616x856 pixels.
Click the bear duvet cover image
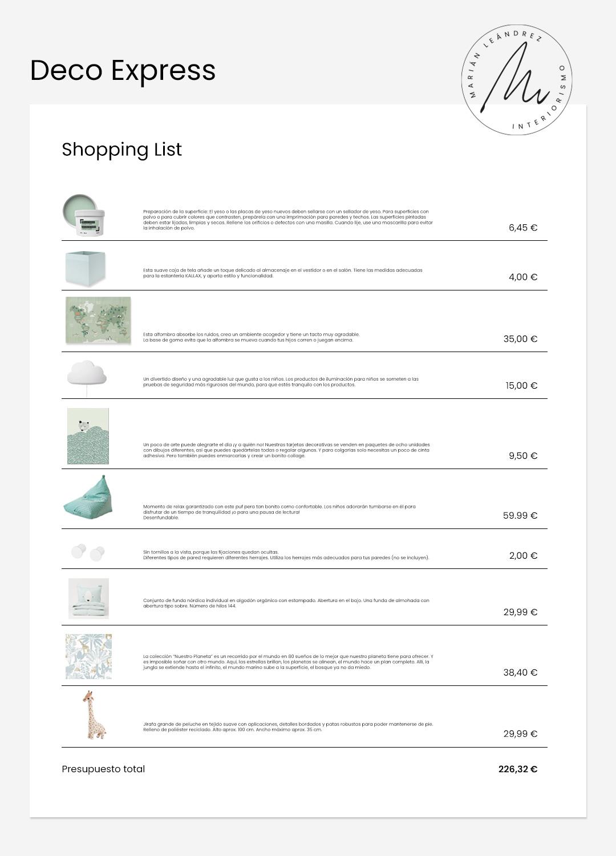point(88,598)
